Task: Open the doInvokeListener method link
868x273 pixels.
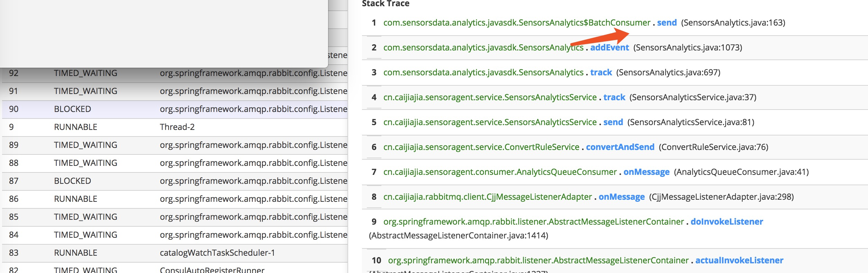Action: click(x=726, y=222)
